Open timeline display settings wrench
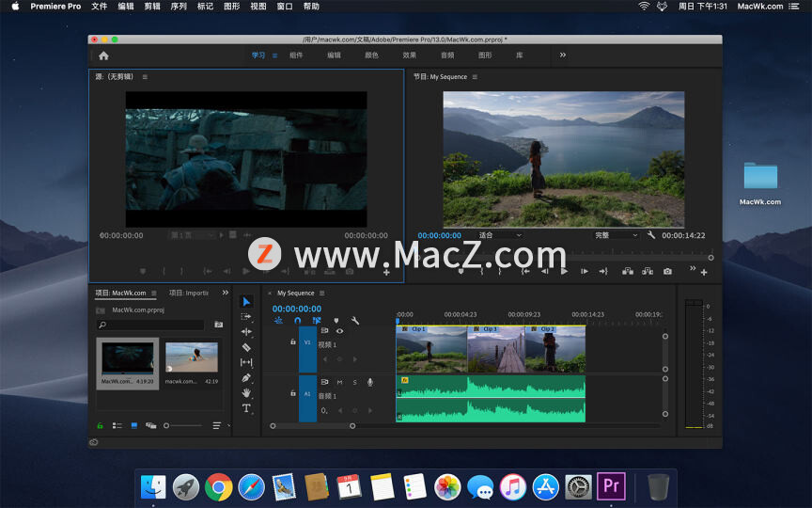Screen dimensions: 812x508 (x=354, y=321)
